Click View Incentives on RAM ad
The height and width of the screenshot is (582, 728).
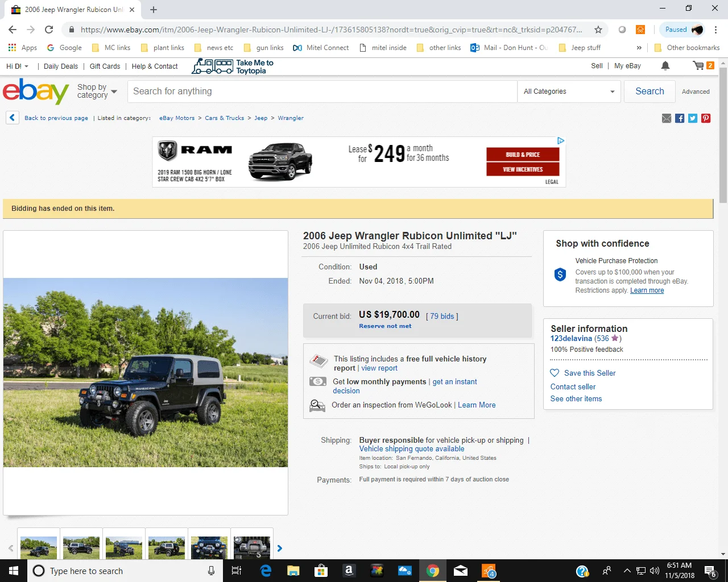point(523,169)
